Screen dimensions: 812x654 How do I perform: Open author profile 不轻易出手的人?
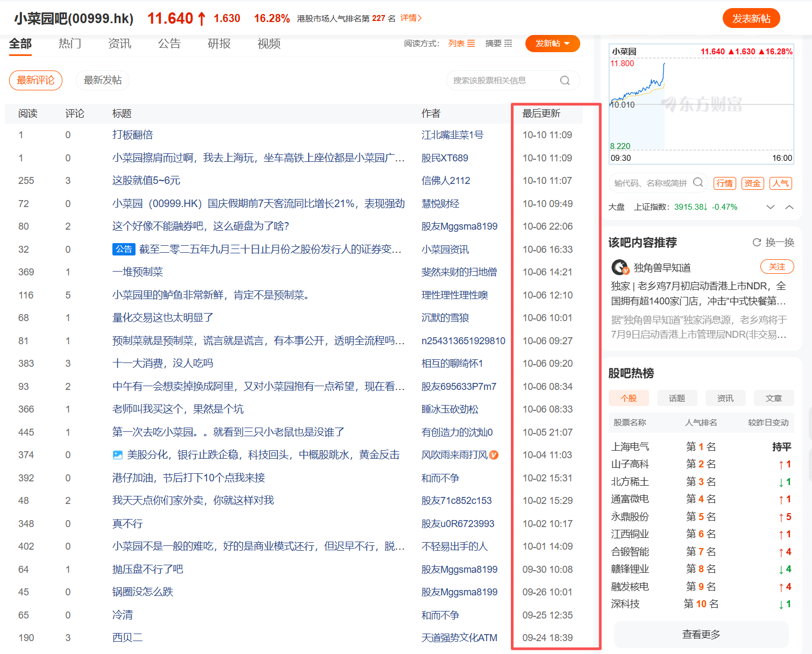click(454, 546)
